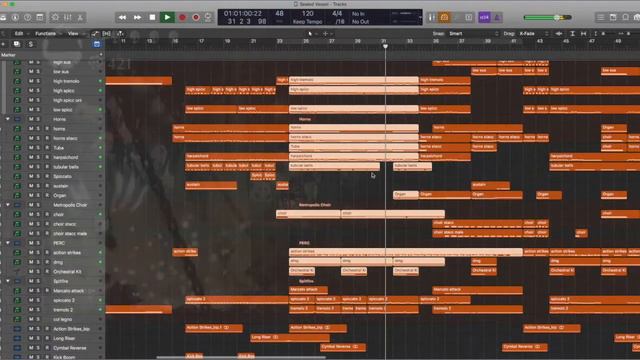Open the Mixer sliders icon
This screenshot has width=640, height=360.
[x=68, y=17]
